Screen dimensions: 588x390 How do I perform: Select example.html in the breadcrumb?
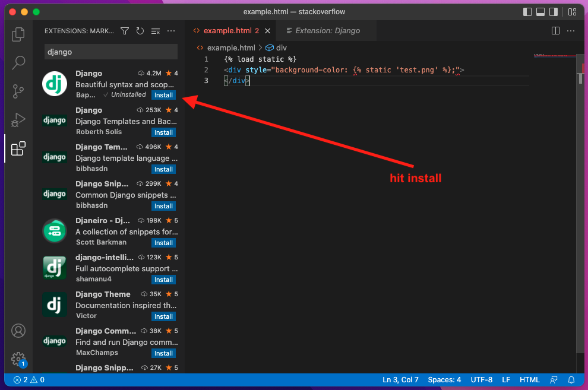pyautogui.click(x=231, y=47)
